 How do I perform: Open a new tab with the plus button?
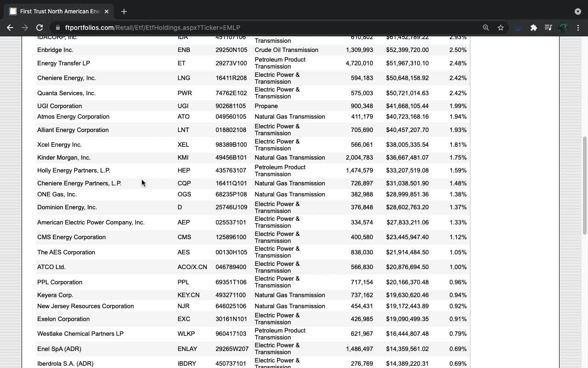(124, 11)
